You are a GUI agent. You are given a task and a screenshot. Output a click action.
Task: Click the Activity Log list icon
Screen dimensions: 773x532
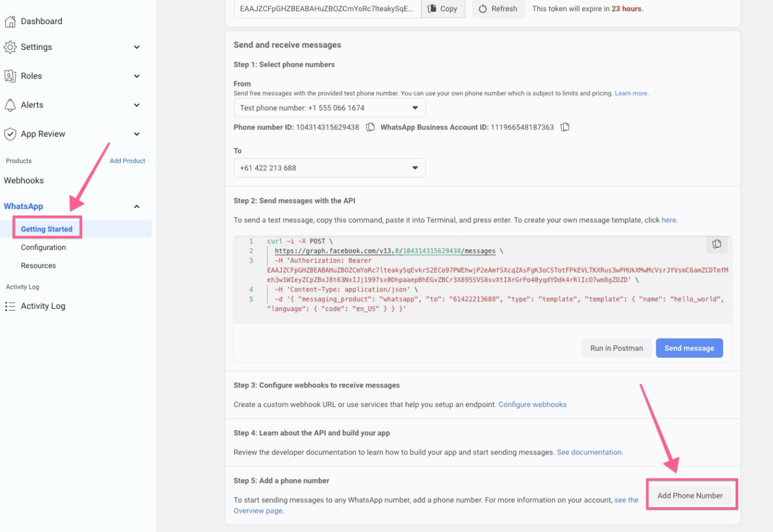tap(10, 306)
